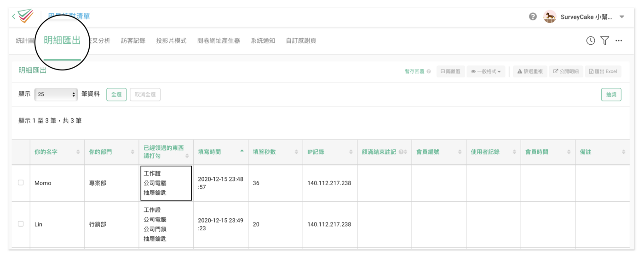
Task: Tick the checkbox for the Momo row
Action: [21, 182]
